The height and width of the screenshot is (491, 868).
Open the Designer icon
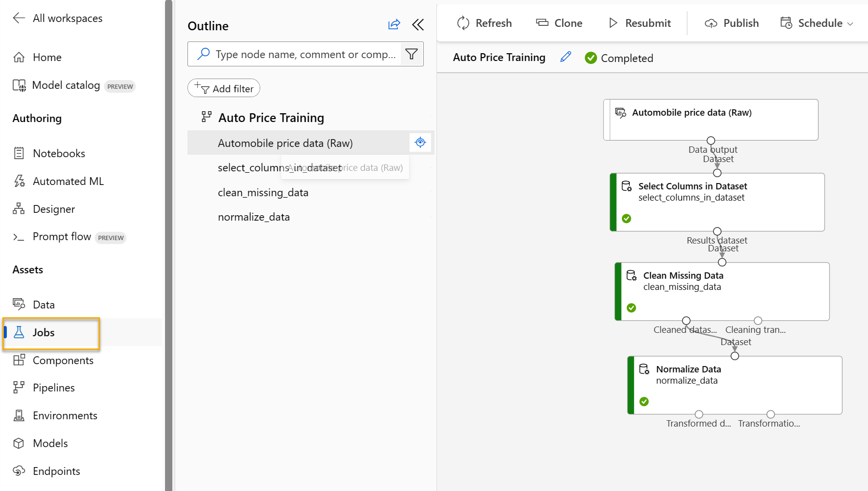click(x=19, y=209)
